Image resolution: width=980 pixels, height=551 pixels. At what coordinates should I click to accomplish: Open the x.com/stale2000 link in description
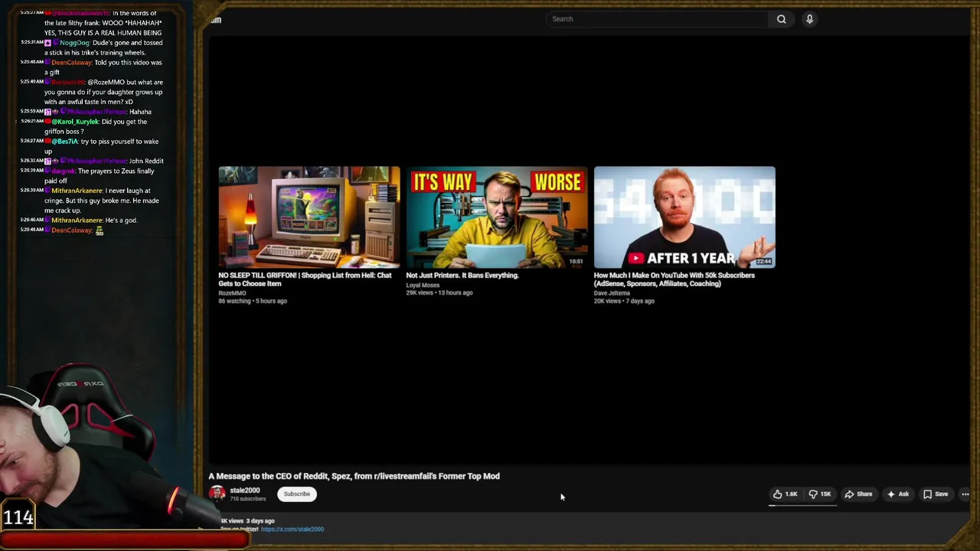click(x=292, y=529)
